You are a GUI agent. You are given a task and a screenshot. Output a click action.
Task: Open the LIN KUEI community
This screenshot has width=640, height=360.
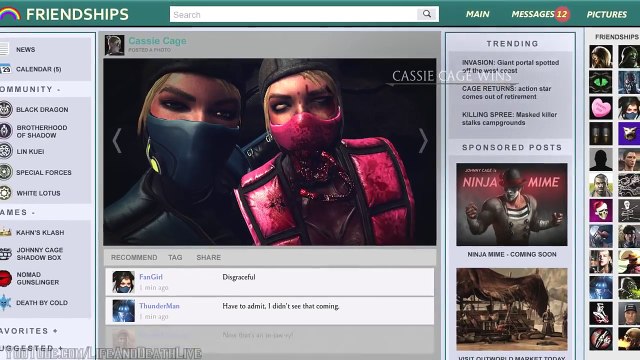click(x=30, y=151)
